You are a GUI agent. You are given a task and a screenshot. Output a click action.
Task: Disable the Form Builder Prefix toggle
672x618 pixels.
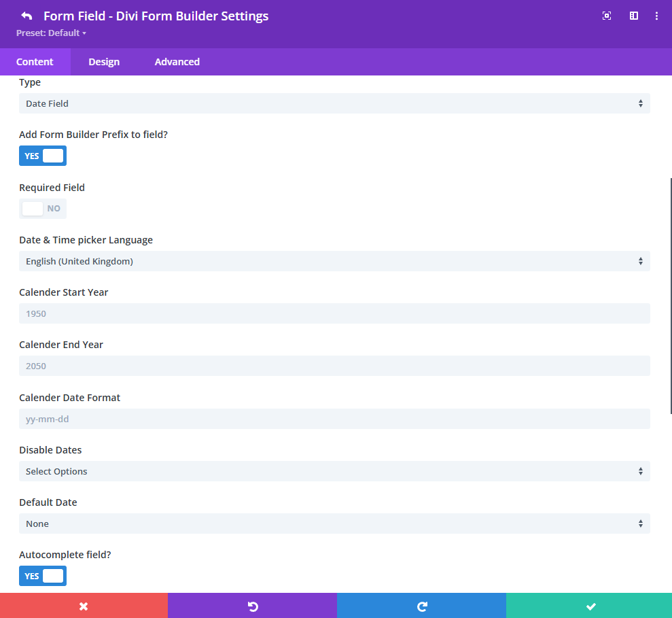[42, 156]
